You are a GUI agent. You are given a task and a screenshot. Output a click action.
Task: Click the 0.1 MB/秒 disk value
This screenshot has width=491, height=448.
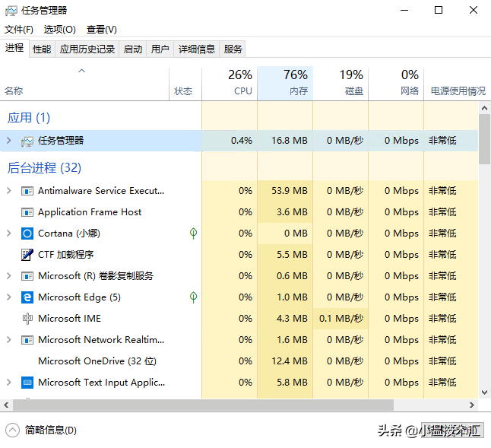tap(341, 318)
